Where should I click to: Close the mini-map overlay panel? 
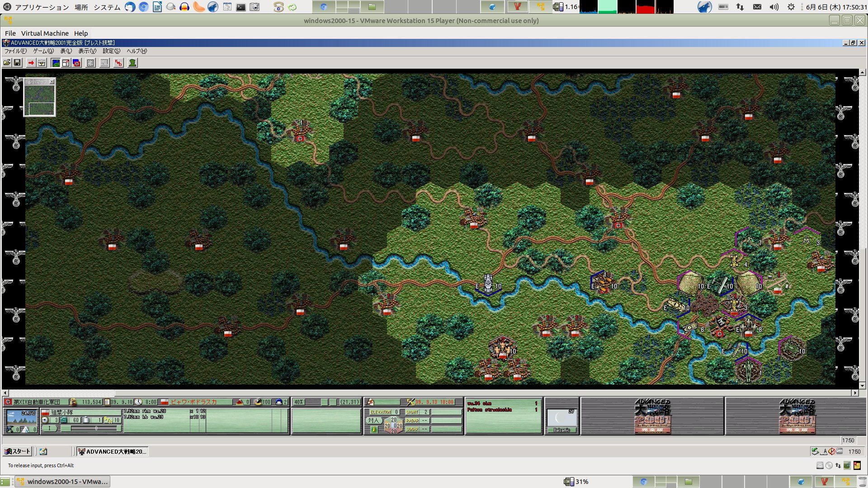pos(52,82)
